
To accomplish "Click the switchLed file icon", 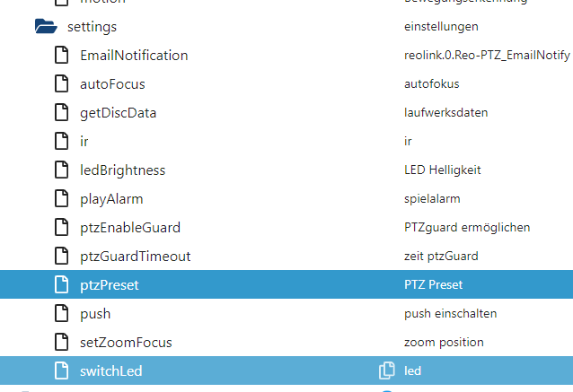I will tap(61, 370).
